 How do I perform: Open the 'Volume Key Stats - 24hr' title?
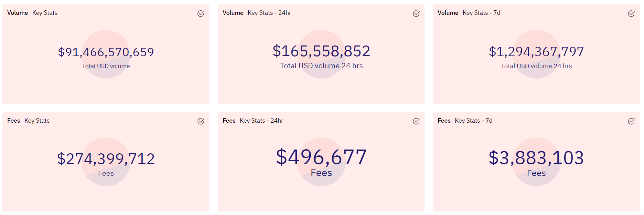(257, 13)
